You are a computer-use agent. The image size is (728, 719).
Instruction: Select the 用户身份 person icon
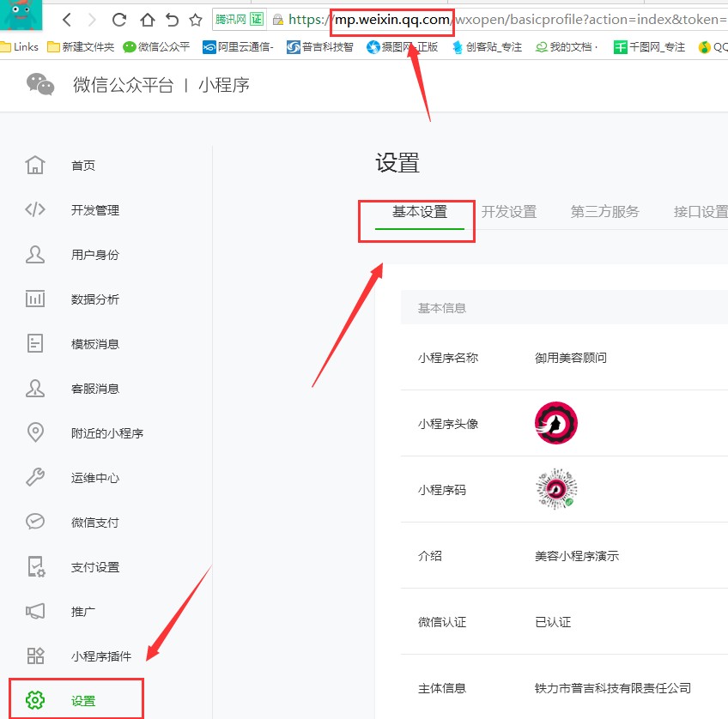(36, 254)
